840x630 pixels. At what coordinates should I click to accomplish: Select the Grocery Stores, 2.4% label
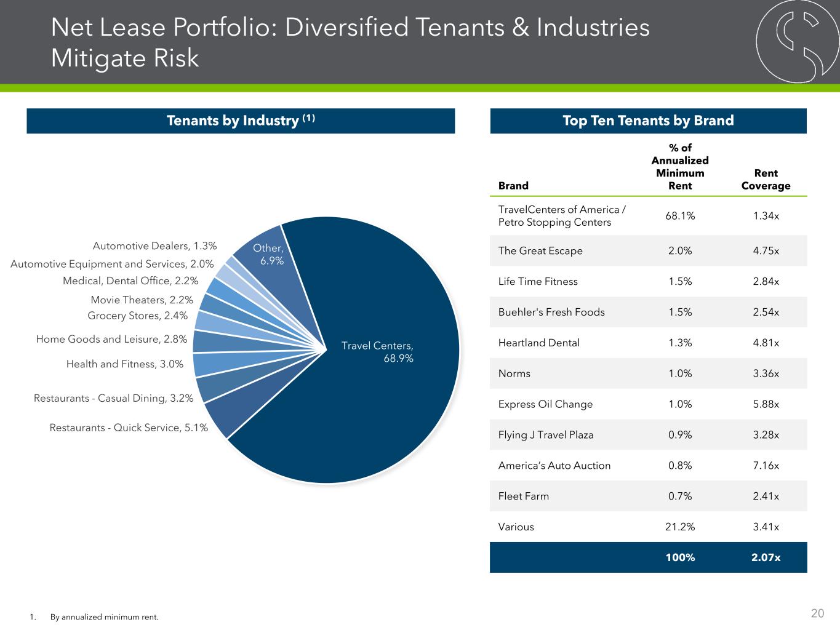137,316
